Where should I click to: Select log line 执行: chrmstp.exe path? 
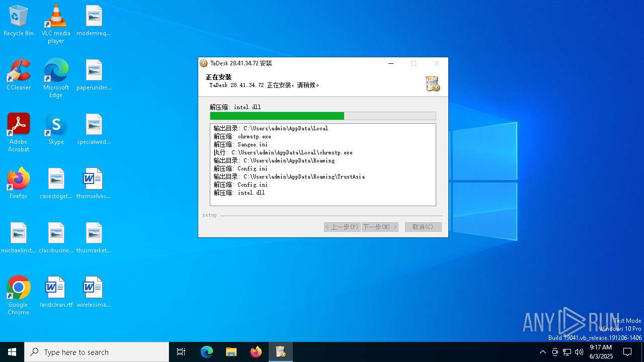point(283,152)
